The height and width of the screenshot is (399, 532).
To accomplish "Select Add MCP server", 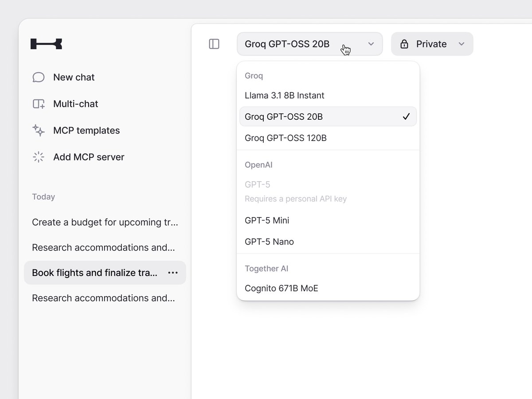I will [x=89, y=157].
